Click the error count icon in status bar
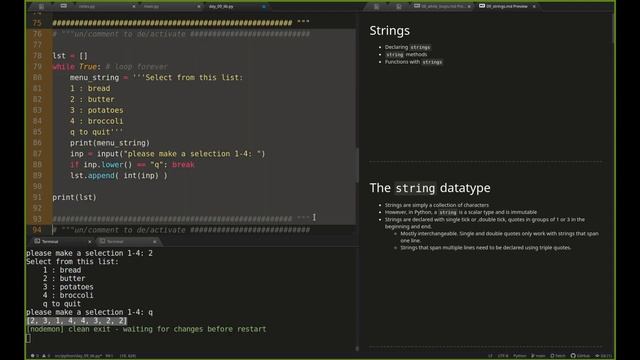This screenshot has width=640, height=360. point(32,356)
